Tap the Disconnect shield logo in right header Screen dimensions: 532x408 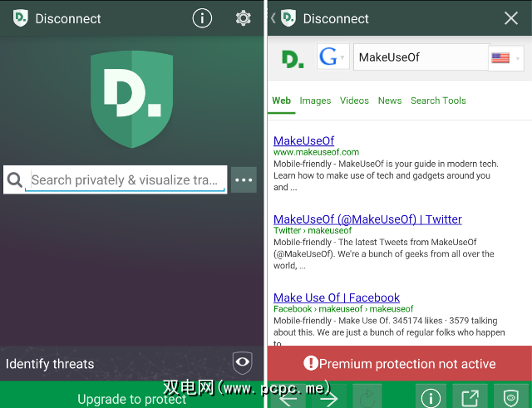(x=288, y=18)
